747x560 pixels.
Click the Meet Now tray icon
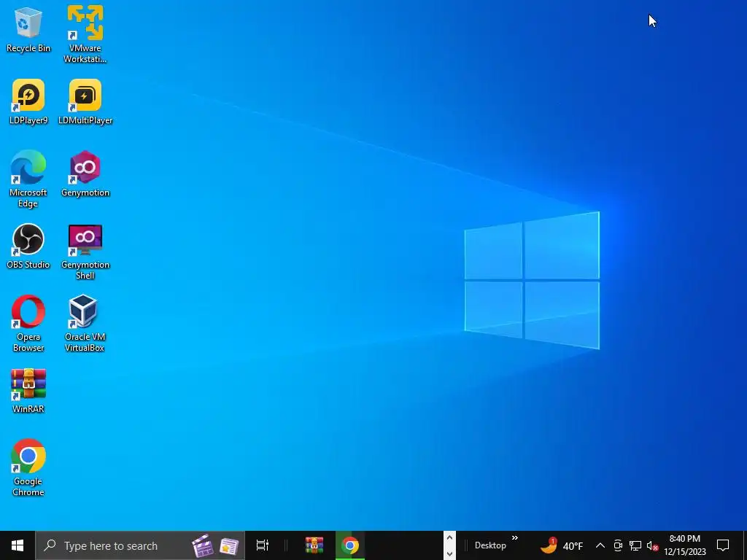click(x=618, y=545)
